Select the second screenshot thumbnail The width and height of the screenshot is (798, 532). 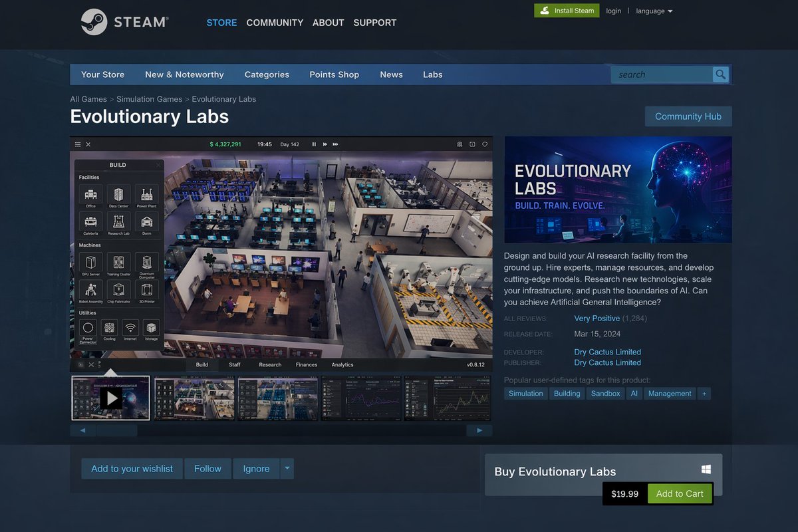194,398
